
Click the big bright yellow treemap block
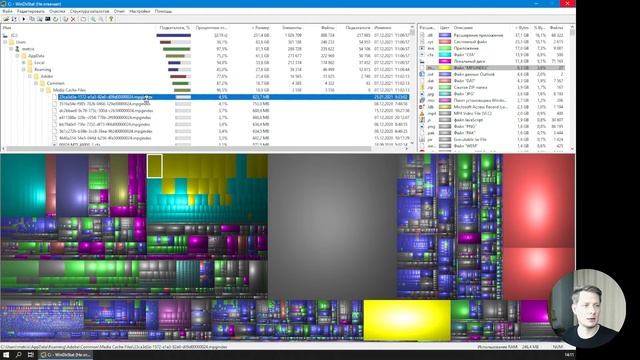tap(407, 320)
